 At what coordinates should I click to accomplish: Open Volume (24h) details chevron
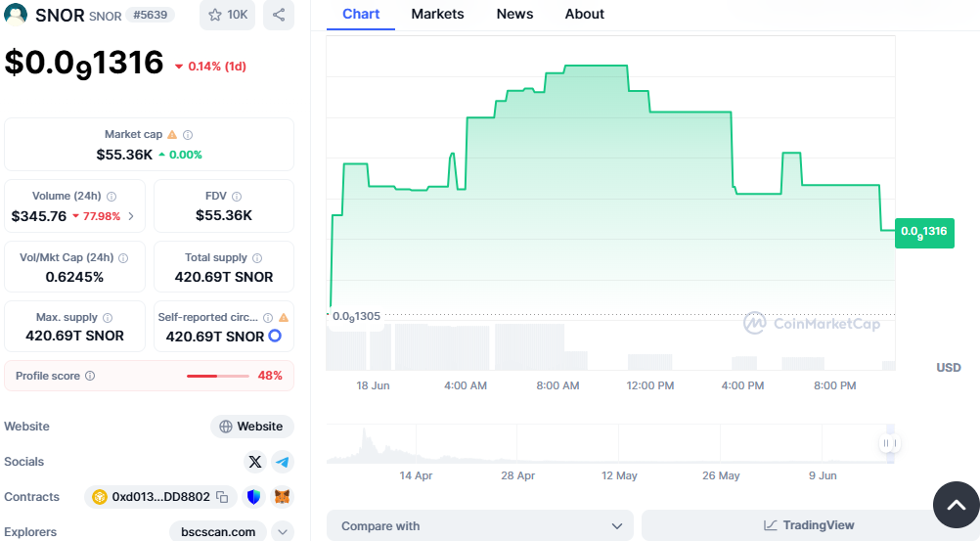pos(131,216)
